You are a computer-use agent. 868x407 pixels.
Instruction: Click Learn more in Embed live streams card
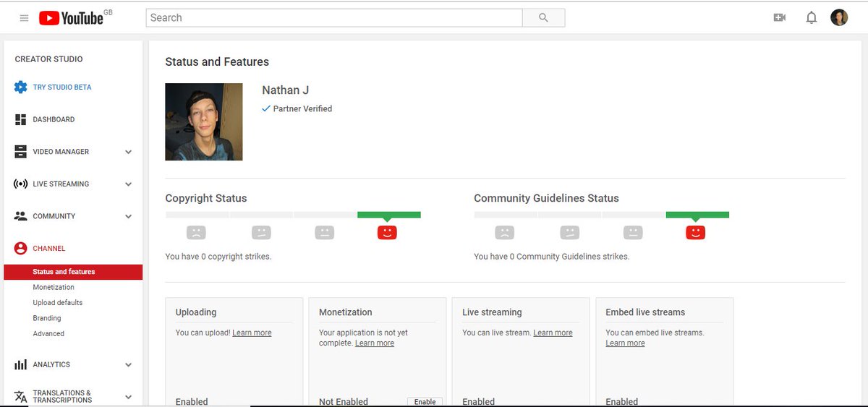625,343
